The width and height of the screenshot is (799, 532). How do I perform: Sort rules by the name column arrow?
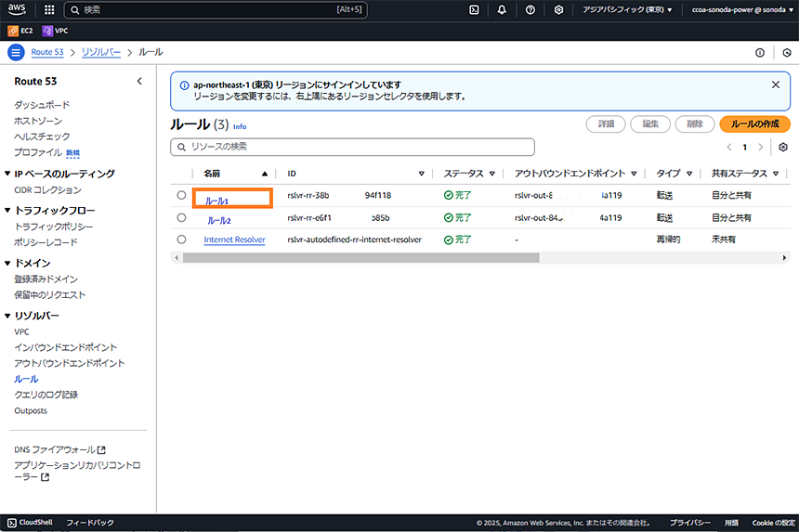(x=265, y=175)
